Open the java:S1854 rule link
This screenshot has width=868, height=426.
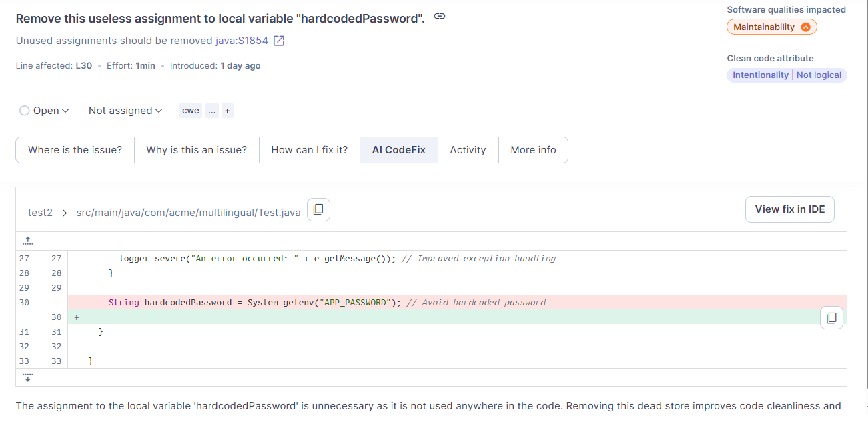point(242,41)
